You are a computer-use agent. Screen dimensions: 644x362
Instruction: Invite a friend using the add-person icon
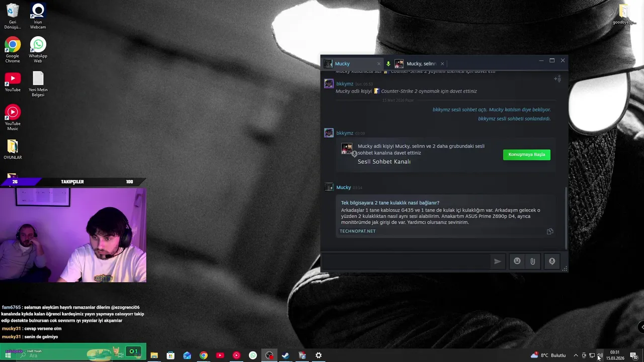coord(557,78)
